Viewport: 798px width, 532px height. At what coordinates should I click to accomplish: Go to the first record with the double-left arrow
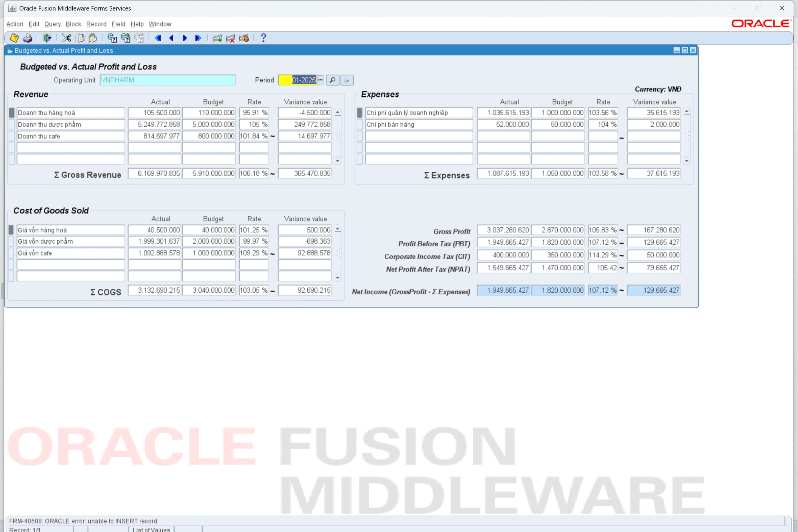(x=158, y=38)
